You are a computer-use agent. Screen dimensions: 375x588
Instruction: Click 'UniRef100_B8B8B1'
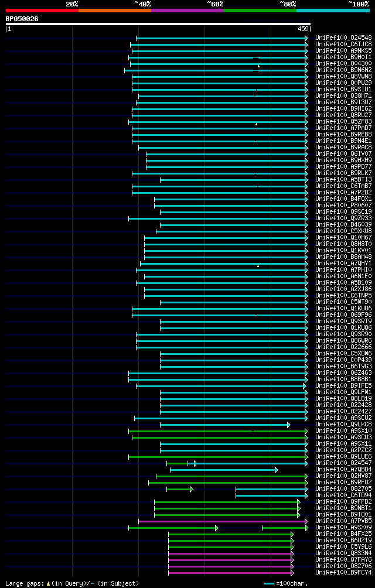[x=343, y=380]
